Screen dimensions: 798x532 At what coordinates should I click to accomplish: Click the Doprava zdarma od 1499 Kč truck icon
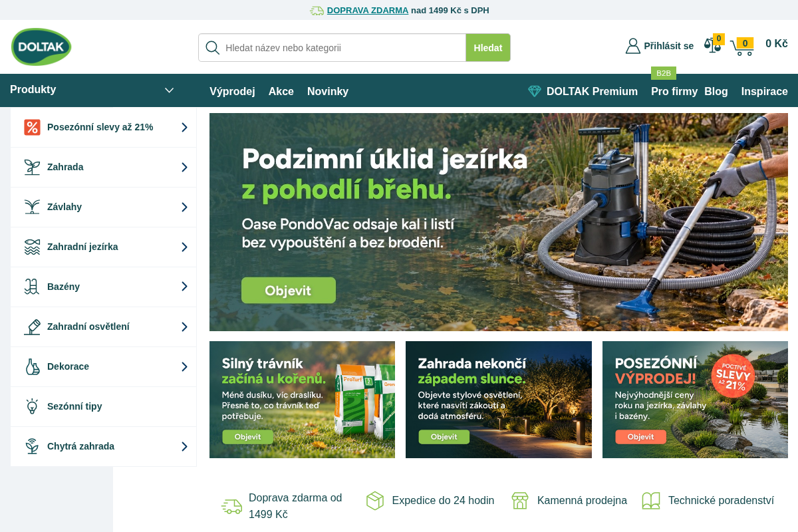point(232,507)
